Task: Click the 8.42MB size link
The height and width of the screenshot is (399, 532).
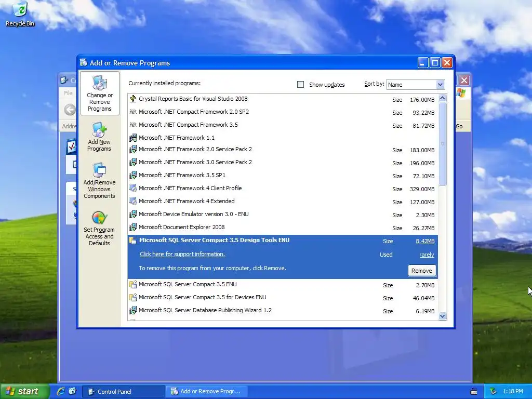Action: pyautogui.click(x=425, y=241)
